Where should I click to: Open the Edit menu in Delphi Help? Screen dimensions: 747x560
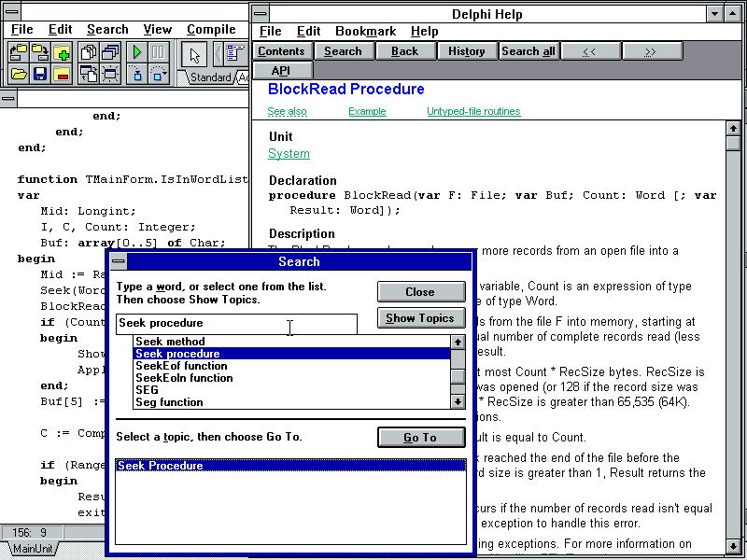309,32
